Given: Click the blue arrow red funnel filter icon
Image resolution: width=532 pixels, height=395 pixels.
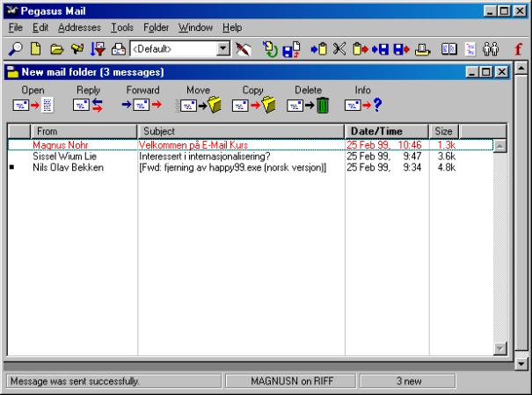Looking at the screenshot, I should click(x=98, y=49).
